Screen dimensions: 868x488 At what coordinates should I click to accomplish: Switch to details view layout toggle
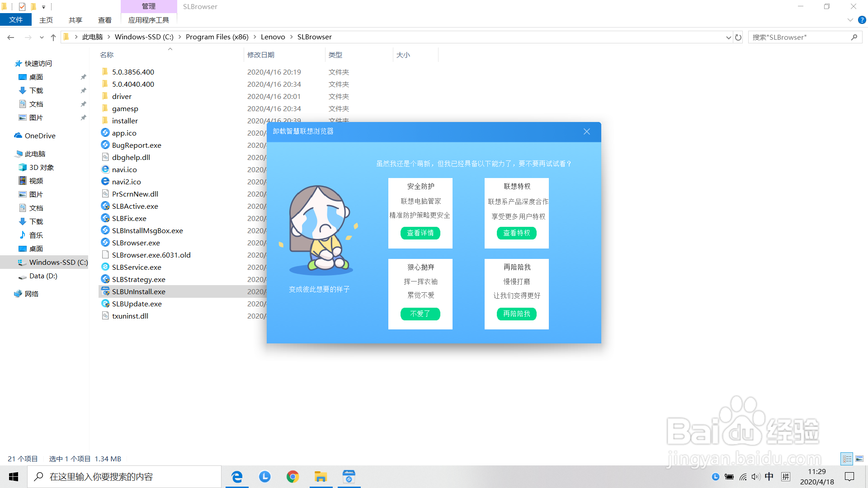pyautogui.click(x=847, y=459)
